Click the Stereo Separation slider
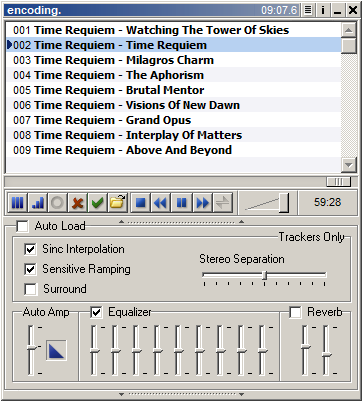This screenshot has width=363, height=402. pos(264,275)
